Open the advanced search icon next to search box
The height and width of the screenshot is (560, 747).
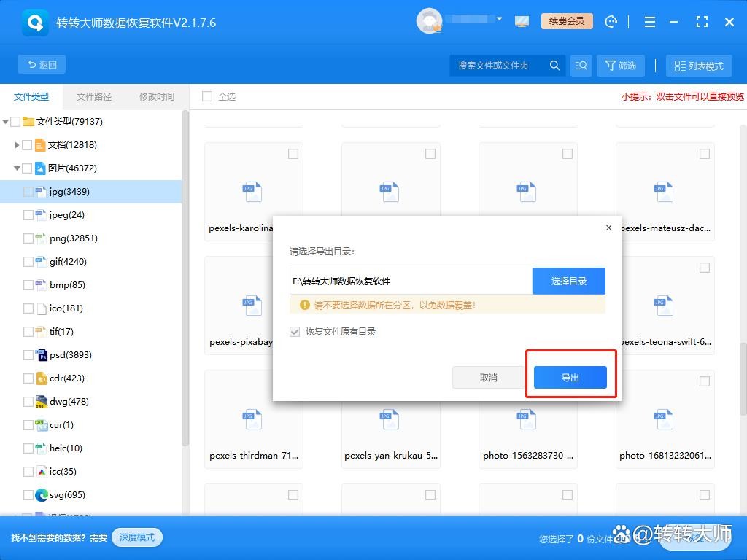[581, 66]
